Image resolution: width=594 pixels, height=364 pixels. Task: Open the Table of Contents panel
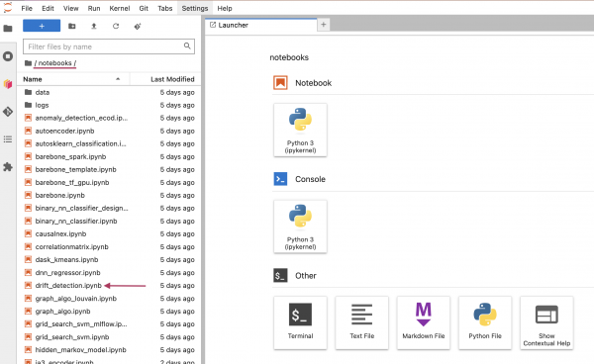pyautogui.click(x=8, y=139)
